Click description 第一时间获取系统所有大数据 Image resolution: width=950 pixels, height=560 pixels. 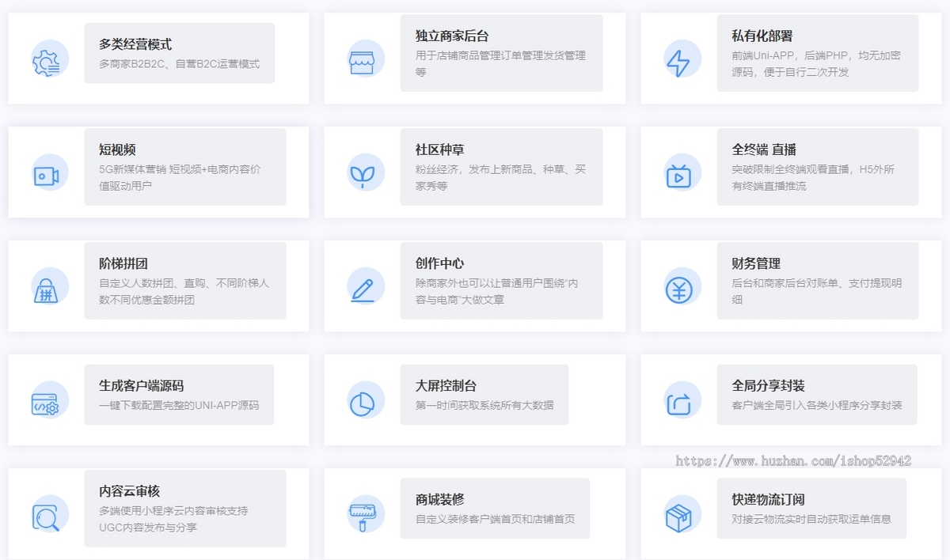tap(484, 406)
